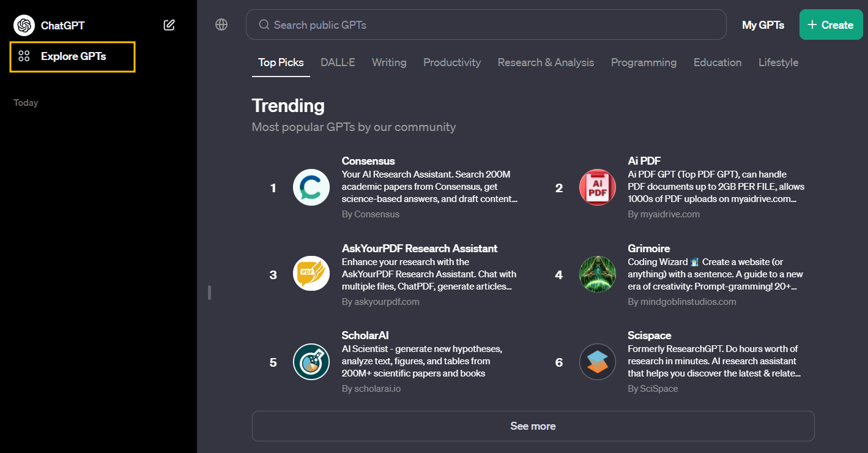Open the Ai PDF red logo

click(598, 187)
